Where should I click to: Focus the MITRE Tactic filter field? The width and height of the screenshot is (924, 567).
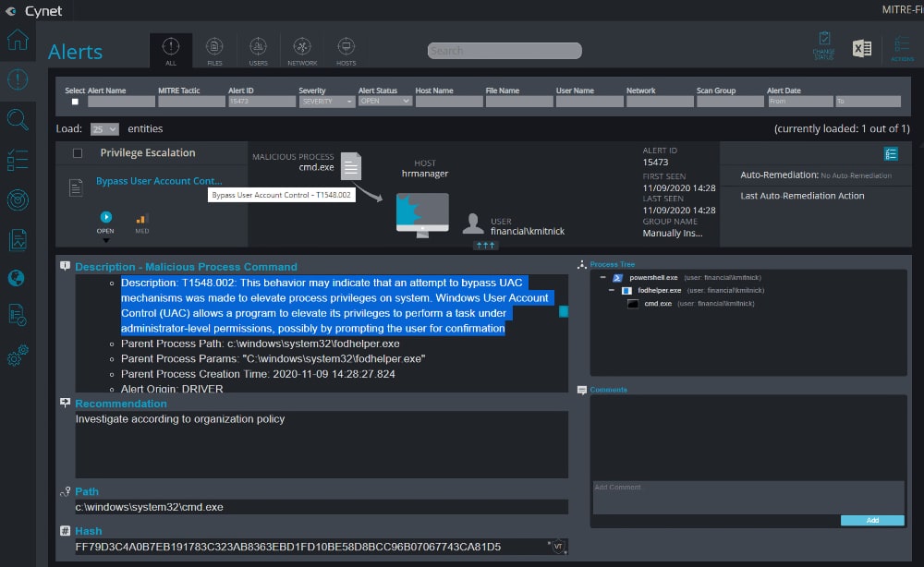point(191,102)
